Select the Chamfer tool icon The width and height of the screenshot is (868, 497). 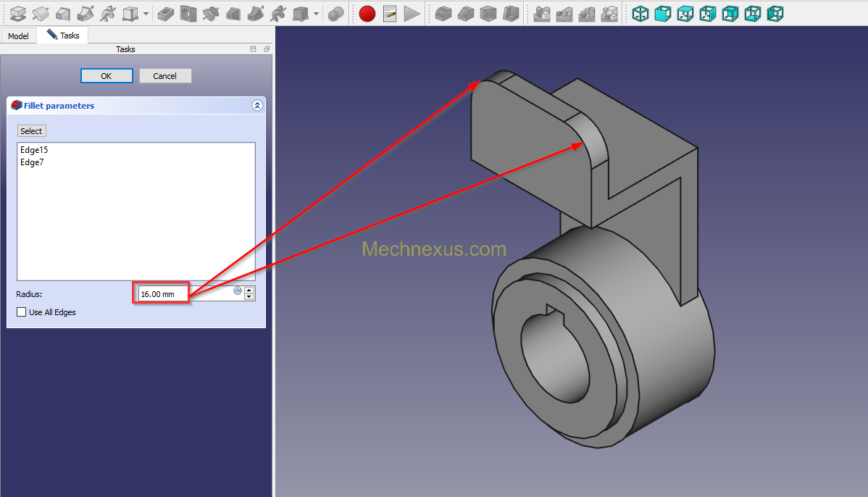tap(466, 14)
